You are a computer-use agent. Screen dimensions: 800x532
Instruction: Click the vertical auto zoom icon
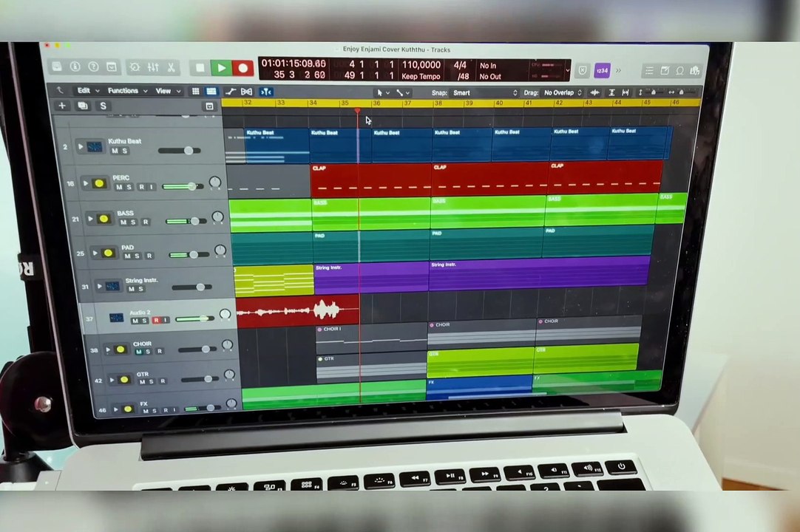click(x=611, y=92)
